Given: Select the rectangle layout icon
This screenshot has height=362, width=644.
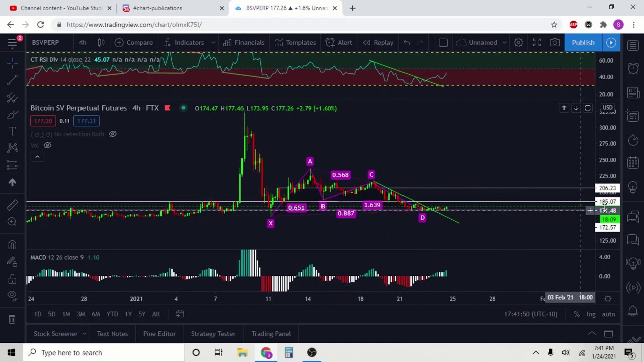Looking at the screenshot, I should click(x=443, y=43).
